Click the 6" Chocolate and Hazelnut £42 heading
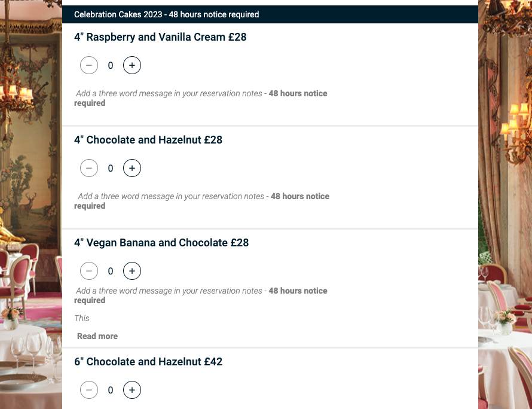 point(148,362)
